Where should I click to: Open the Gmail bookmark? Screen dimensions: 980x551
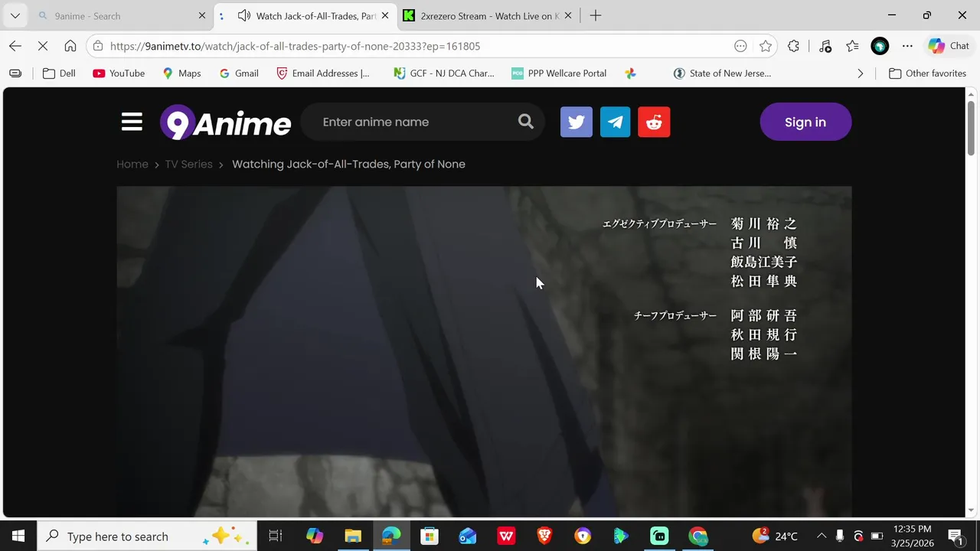point(239,73)
